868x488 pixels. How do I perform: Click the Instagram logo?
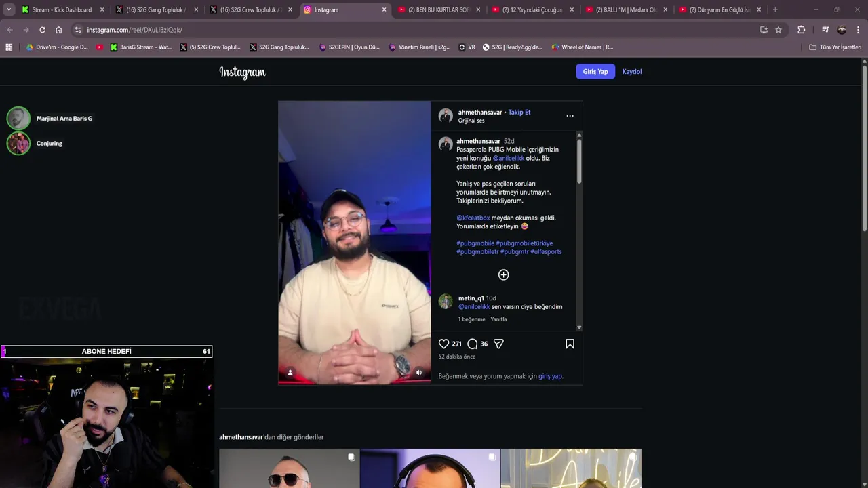click(242, 72)
